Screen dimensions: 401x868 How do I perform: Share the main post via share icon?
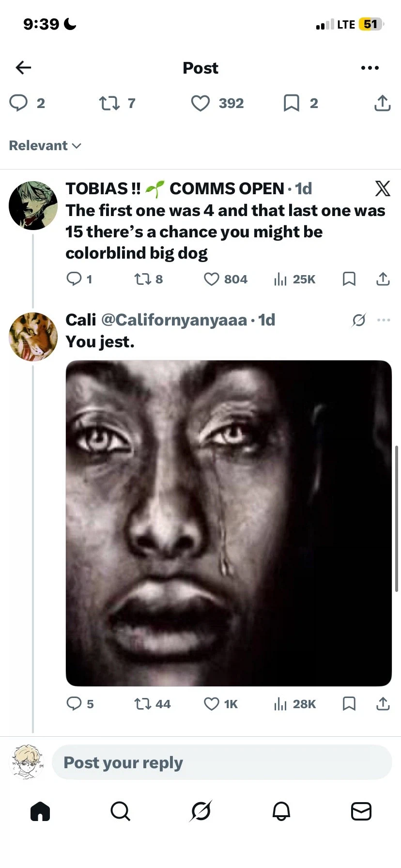(x=382, y=103)
